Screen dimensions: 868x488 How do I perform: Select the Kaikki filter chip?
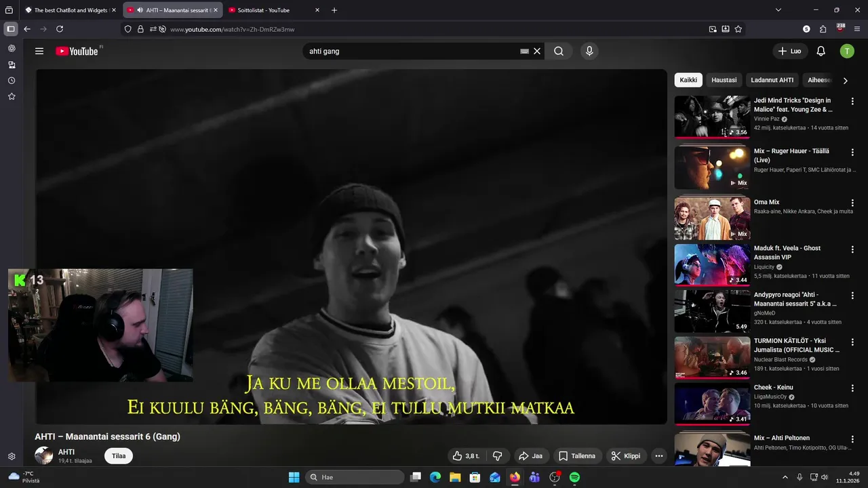(688, 80)
